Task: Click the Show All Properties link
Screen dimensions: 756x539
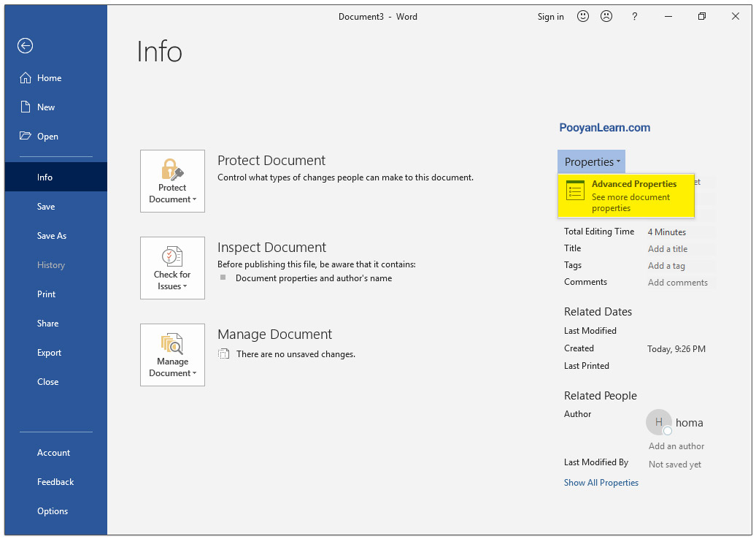Action: pos(601,483)
